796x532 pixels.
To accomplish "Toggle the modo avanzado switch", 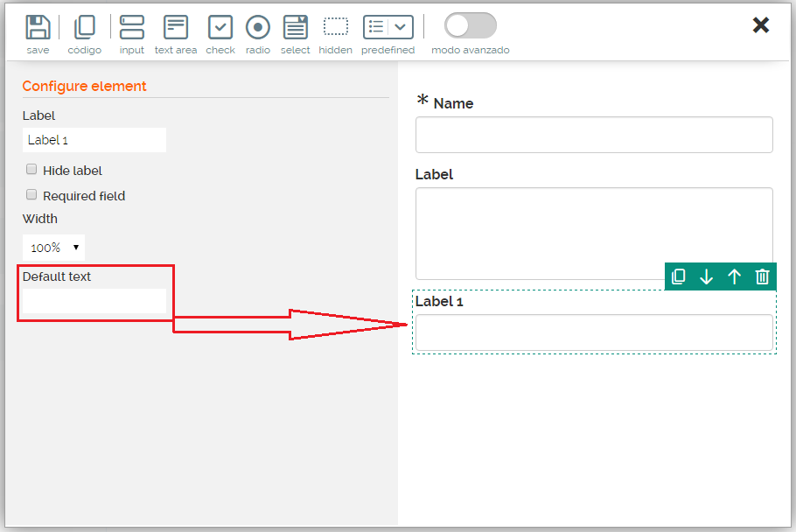I will click(x=471, y=25).
